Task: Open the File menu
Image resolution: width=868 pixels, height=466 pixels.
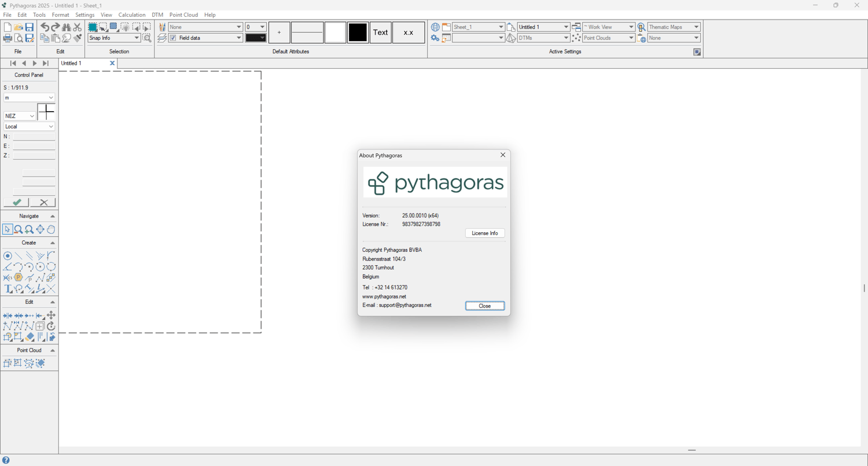Action: point(8,15)
